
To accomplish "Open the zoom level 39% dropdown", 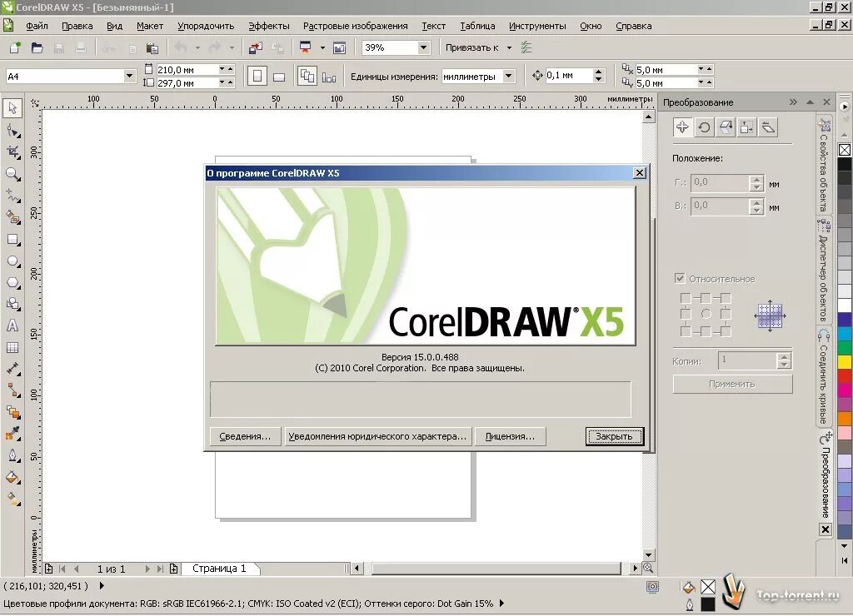I will 423,47.
